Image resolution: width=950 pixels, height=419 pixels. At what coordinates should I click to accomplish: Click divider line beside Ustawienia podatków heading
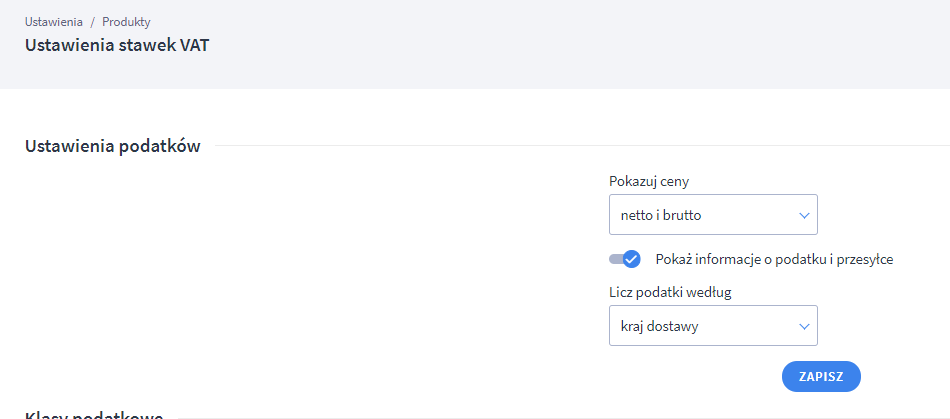pyautogui.click(x=580, y=146)
